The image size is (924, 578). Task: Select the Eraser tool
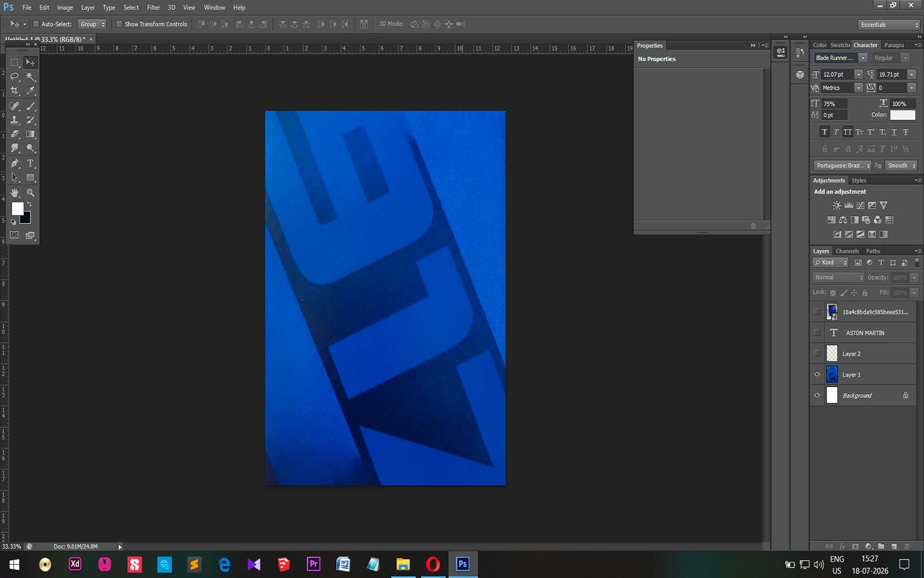[x=14, y=134]
